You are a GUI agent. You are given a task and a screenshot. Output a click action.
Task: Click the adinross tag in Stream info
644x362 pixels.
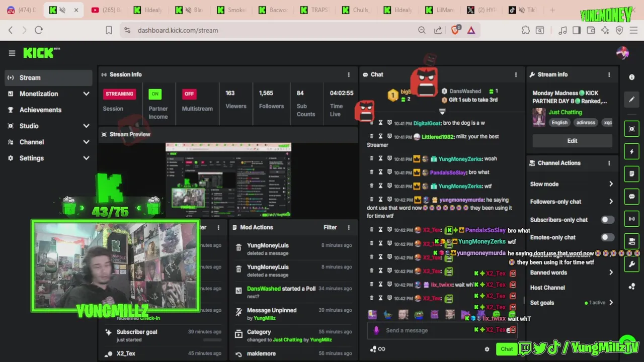click(x=586, y=123)
